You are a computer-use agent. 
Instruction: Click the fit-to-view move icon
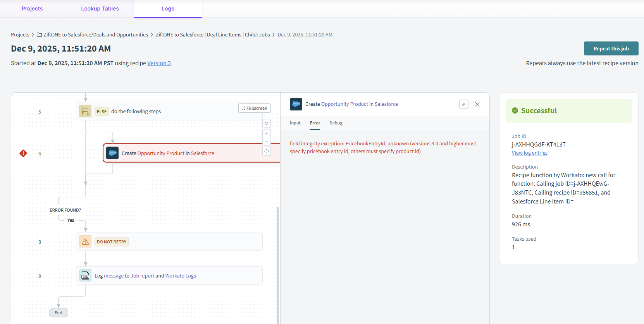pos(267,151)
